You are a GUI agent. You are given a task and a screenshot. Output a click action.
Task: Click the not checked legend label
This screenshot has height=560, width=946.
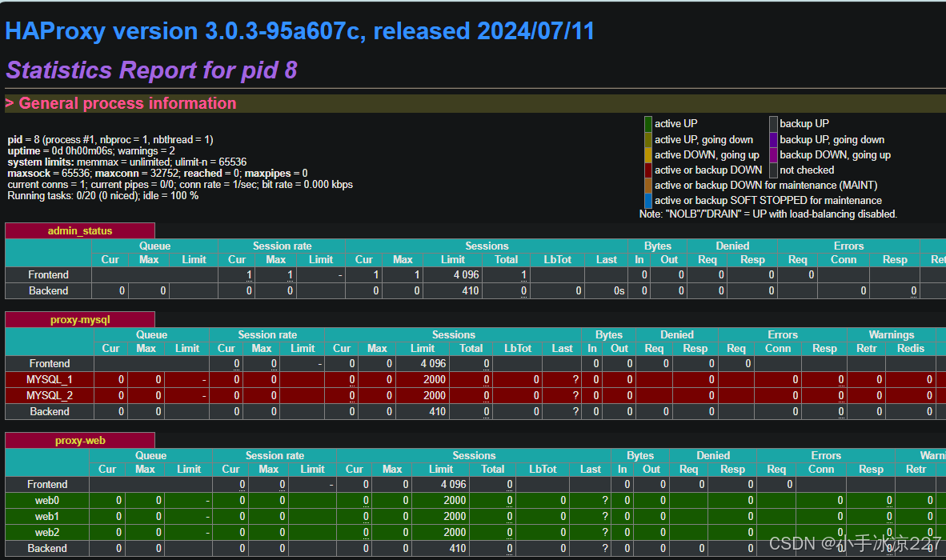807,170
